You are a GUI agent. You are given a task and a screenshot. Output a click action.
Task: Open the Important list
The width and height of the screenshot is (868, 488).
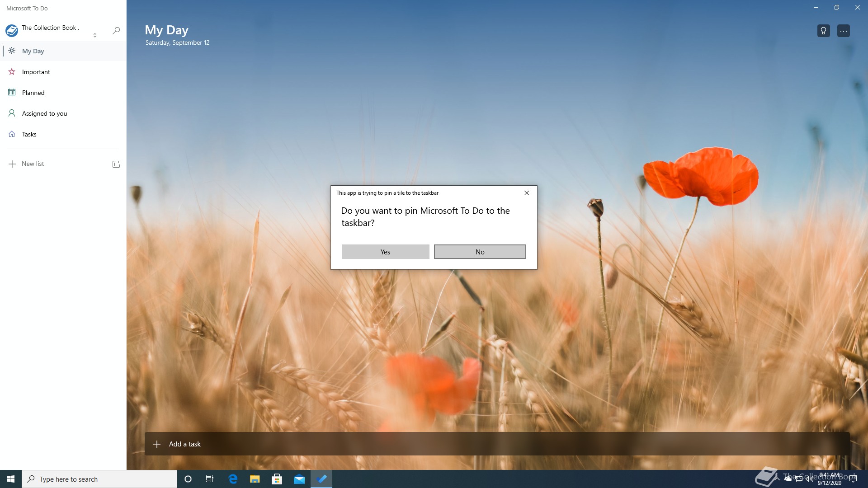[36, 72]
